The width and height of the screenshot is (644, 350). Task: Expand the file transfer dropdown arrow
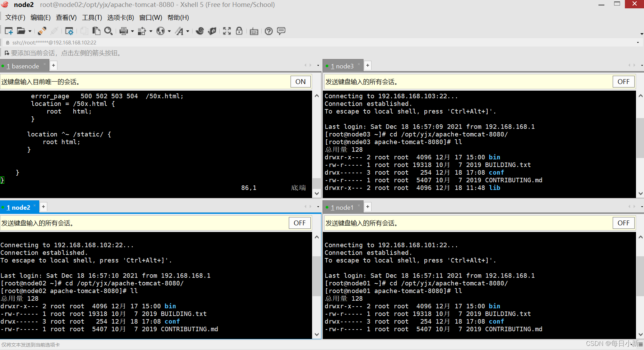pos(151,31)
